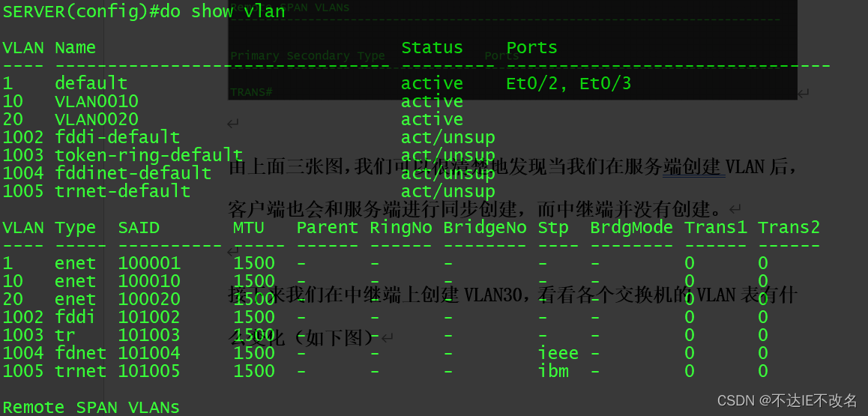Image resolution: width=868 pixels, height=416 pixels.
Task: Select the trnet-default VLAN entry
Action: [123, 191]
